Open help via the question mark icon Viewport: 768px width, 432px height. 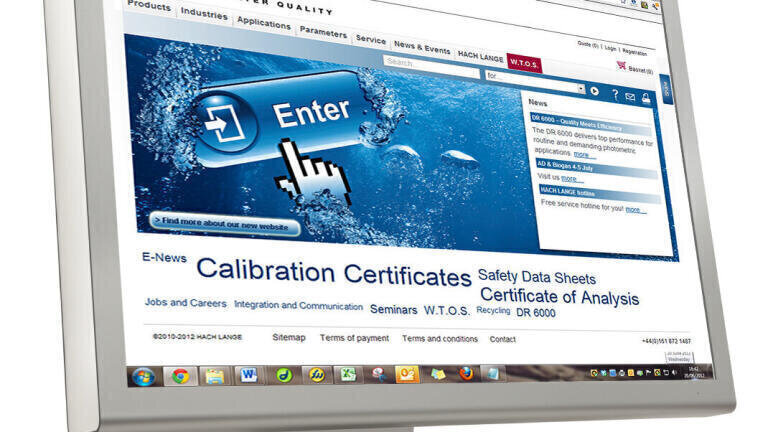(x=615, y=95)
